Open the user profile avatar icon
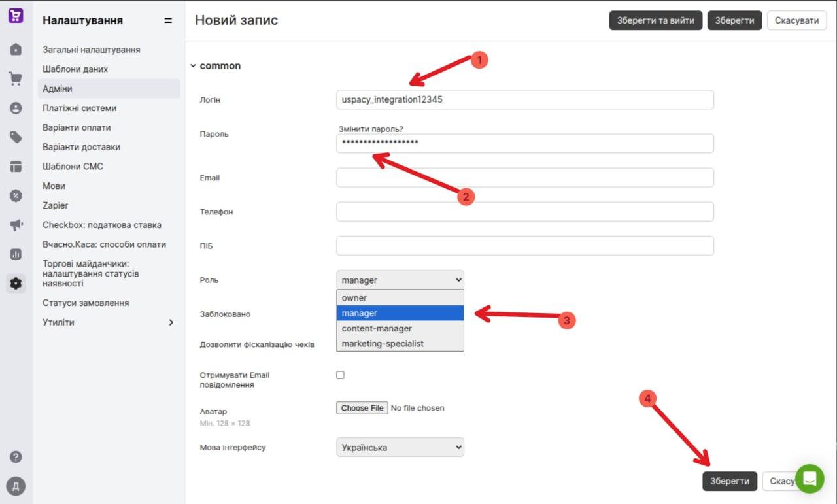The image size is (837, 504). point(16,486)
